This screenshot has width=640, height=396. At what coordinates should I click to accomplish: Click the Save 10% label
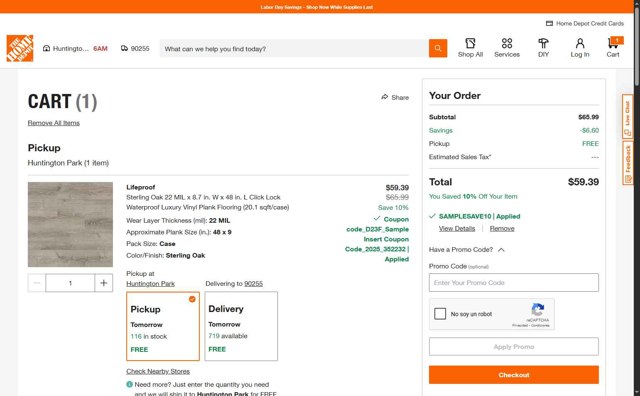393,207
